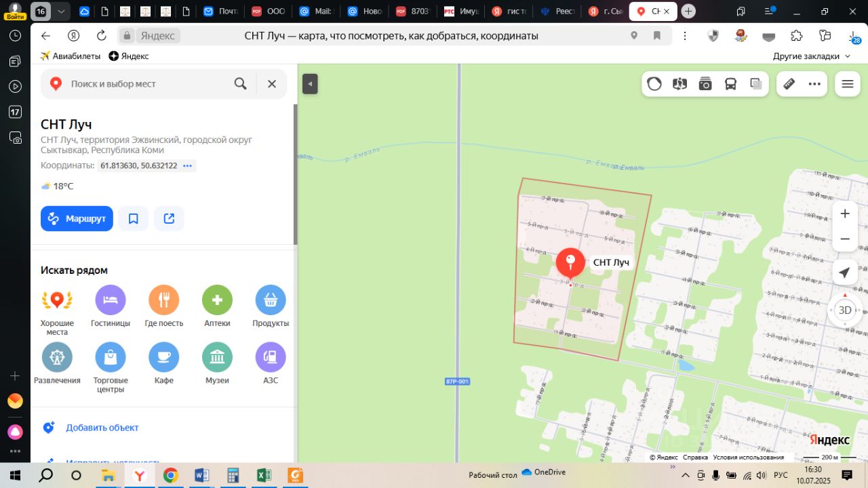
Task: Click the location pin icon in address bar
Action: click(634, 36)
